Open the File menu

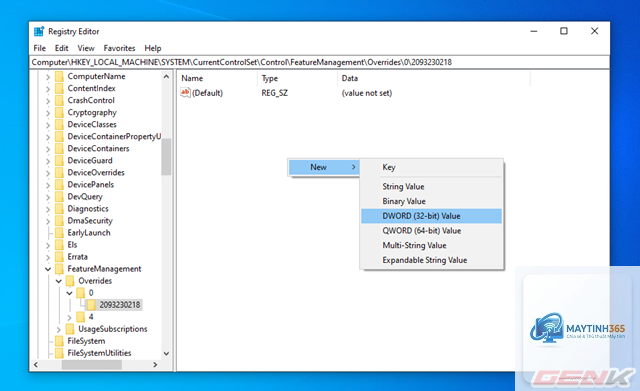(40, 48)
